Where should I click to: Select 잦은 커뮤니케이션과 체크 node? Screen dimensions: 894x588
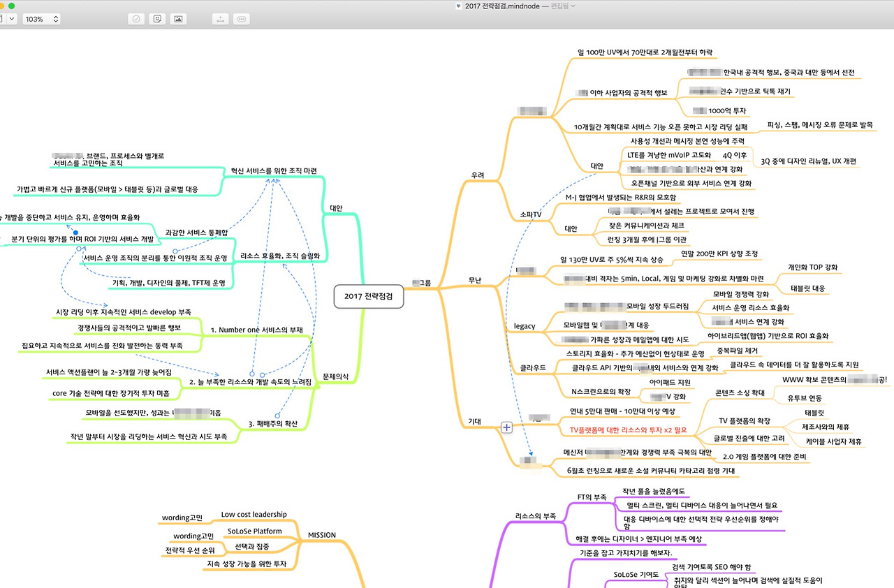coord(647,226)
